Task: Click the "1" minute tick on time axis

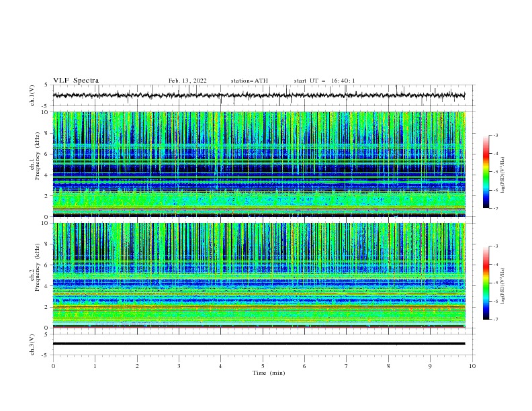Action: 95,366
